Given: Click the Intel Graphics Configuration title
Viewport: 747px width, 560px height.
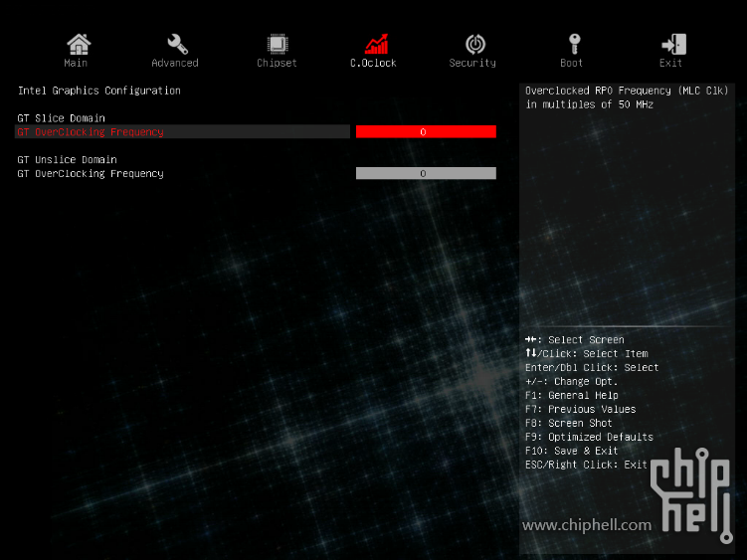Looking at the screenshot, I should (x=99, y=91).
